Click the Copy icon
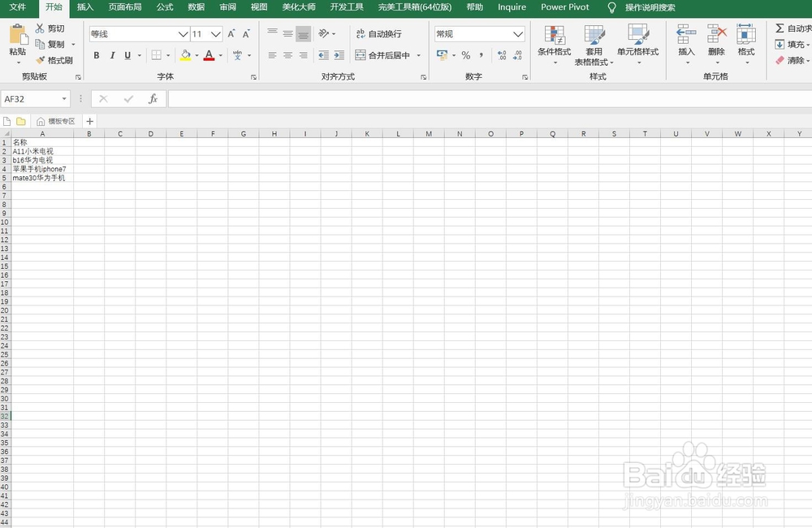 click(x=40, y=44)
